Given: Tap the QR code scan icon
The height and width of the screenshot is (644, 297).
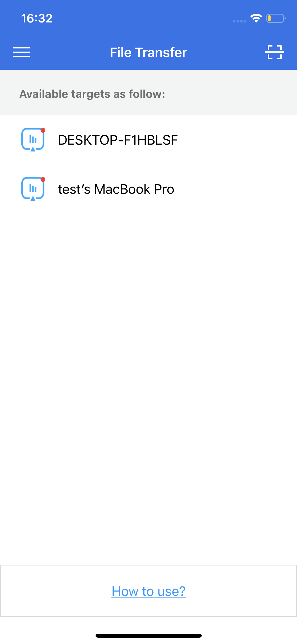Looking at the screenshot, I should click(275, 52).
